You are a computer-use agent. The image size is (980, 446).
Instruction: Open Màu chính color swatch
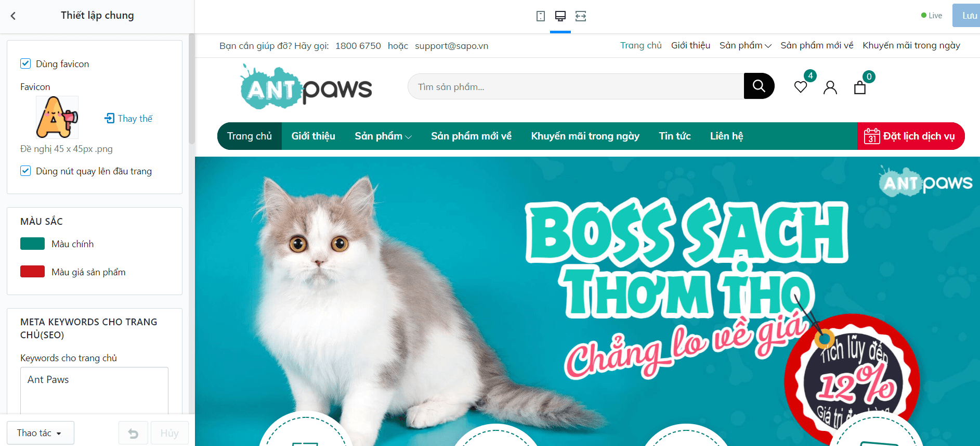(x=32, y=244)
